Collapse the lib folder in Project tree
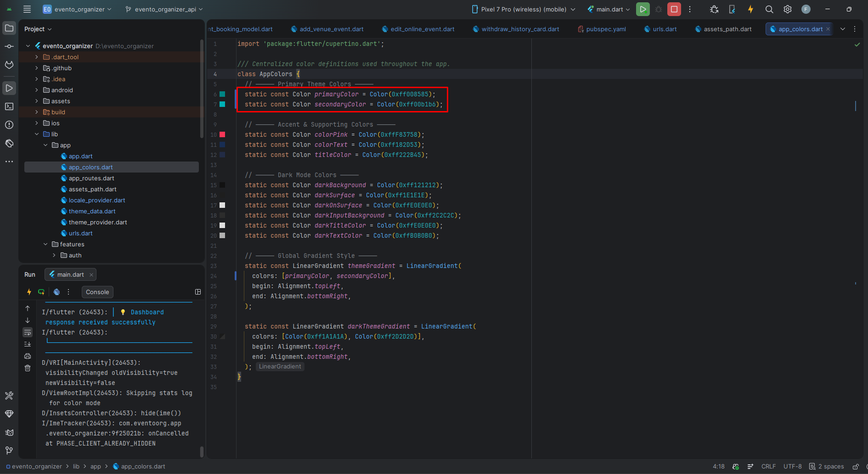The width and height of the screenshot is (868, 474). coord(37,134)
